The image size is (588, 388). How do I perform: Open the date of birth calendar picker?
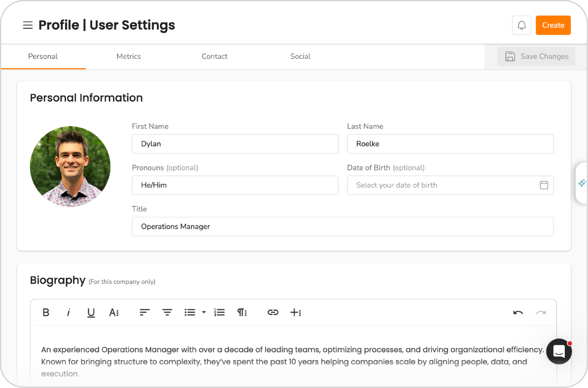click(x=544, y=185)
